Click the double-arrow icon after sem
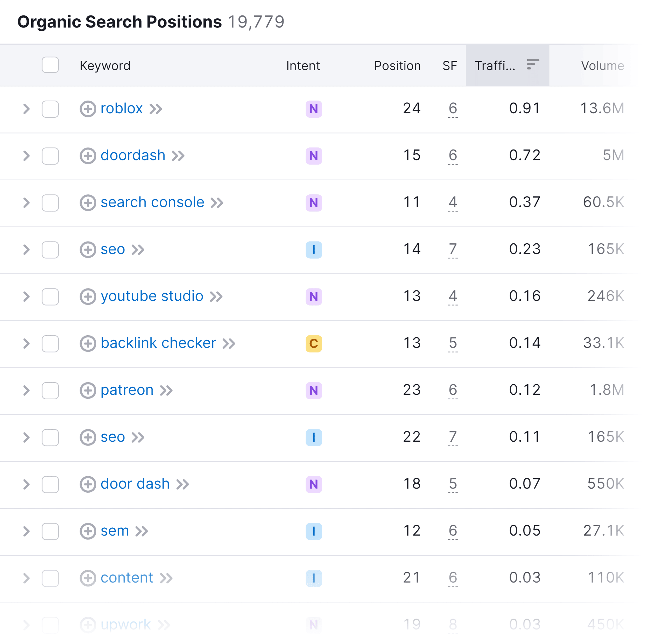648x644 pixels. pos(142,531)
